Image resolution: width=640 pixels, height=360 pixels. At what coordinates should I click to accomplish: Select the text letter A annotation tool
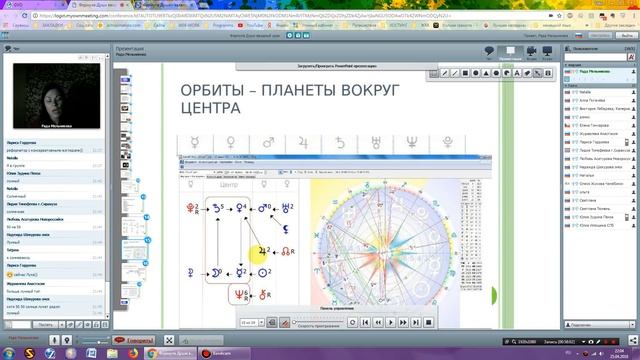coord(517,73)
